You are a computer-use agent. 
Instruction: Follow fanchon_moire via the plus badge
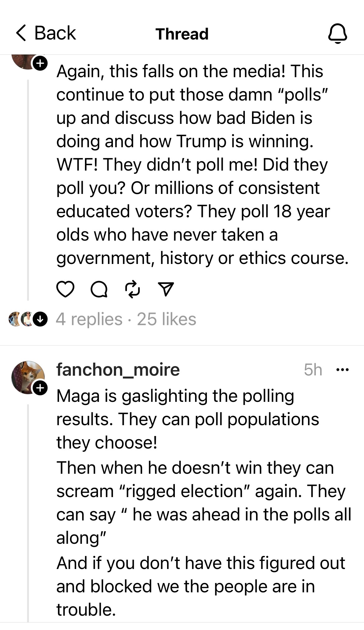40,388
